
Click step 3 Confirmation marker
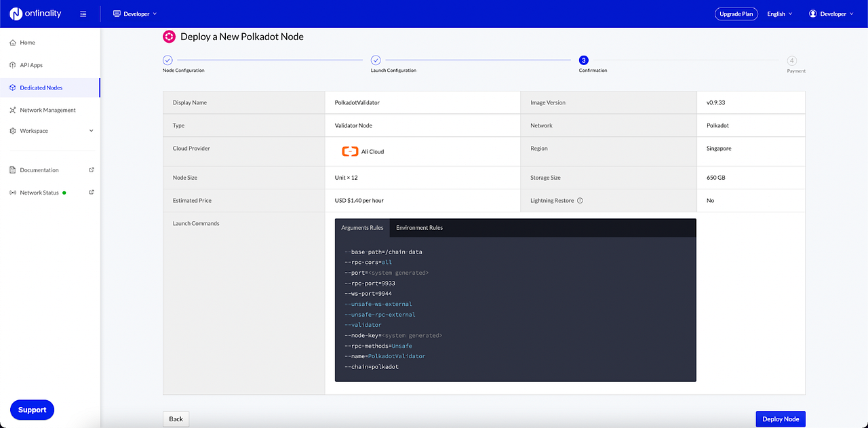584,60
